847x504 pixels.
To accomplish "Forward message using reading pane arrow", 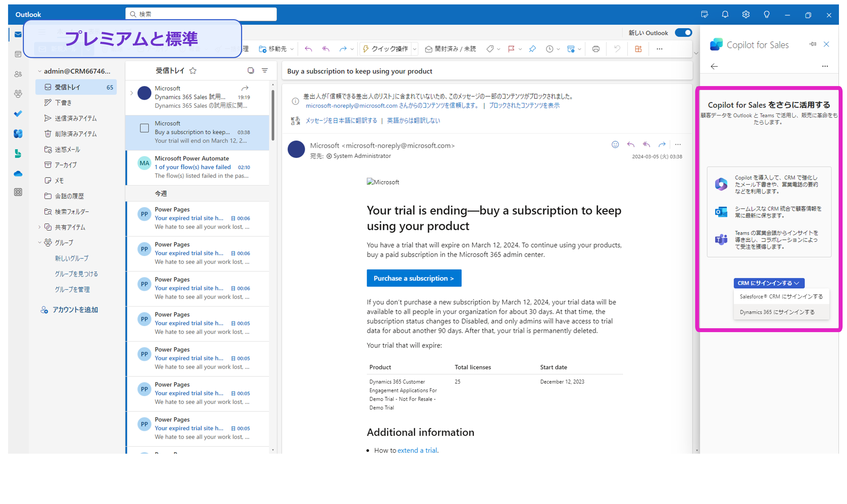I will click(x=662, y=144).
